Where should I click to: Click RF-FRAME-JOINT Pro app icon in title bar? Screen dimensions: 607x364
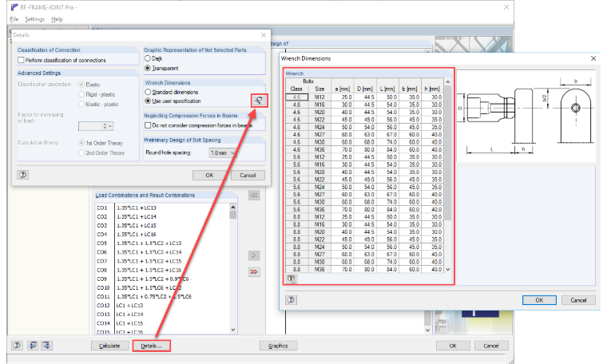pos(14,7)
